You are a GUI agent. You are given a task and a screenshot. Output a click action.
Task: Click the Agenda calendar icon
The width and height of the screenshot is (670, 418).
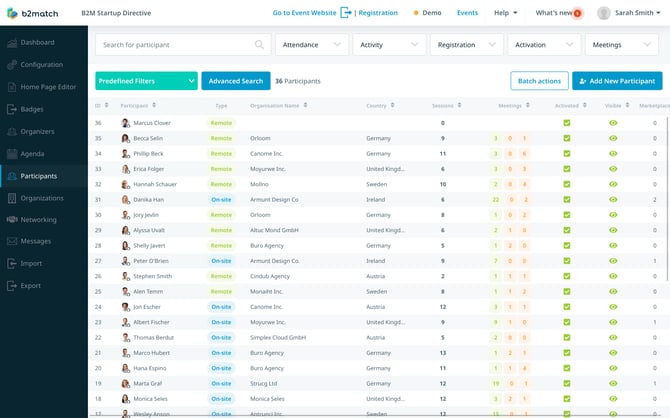pos(11,154)
